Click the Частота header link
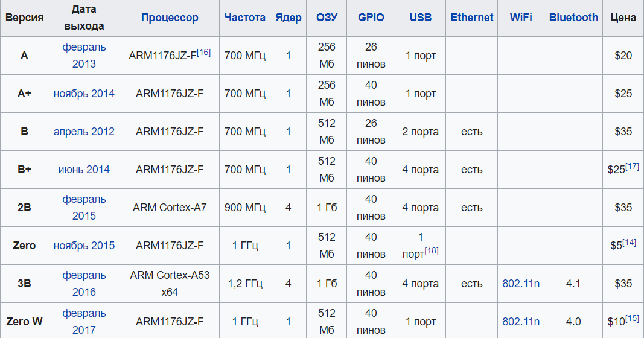Screen dimensions: 644x338 244,18
